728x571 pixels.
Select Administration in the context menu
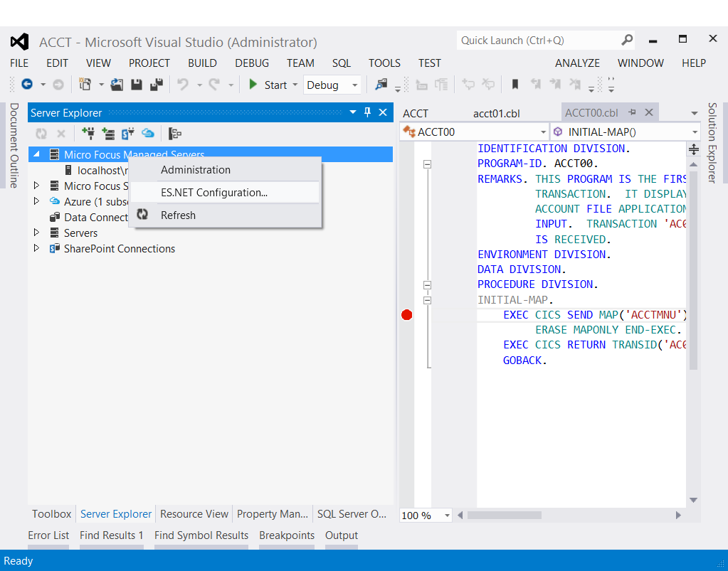click(196, 170)
